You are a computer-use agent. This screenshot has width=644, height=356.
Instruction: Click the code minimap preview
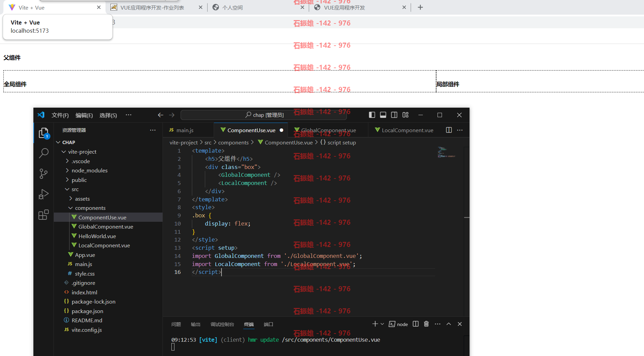coord(446,152)
